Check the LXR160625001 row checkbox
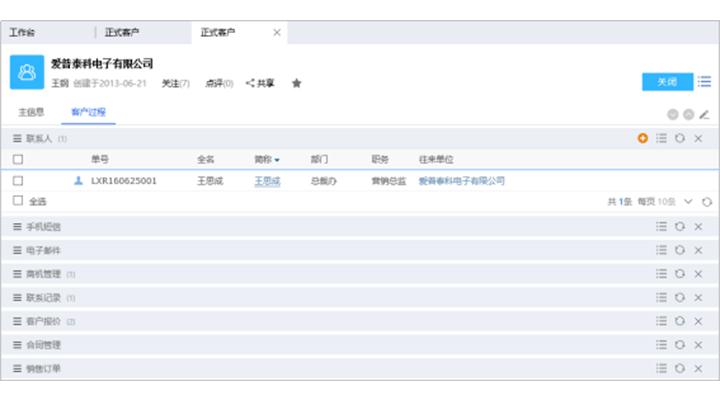720x400 pixels. (18, 181)
